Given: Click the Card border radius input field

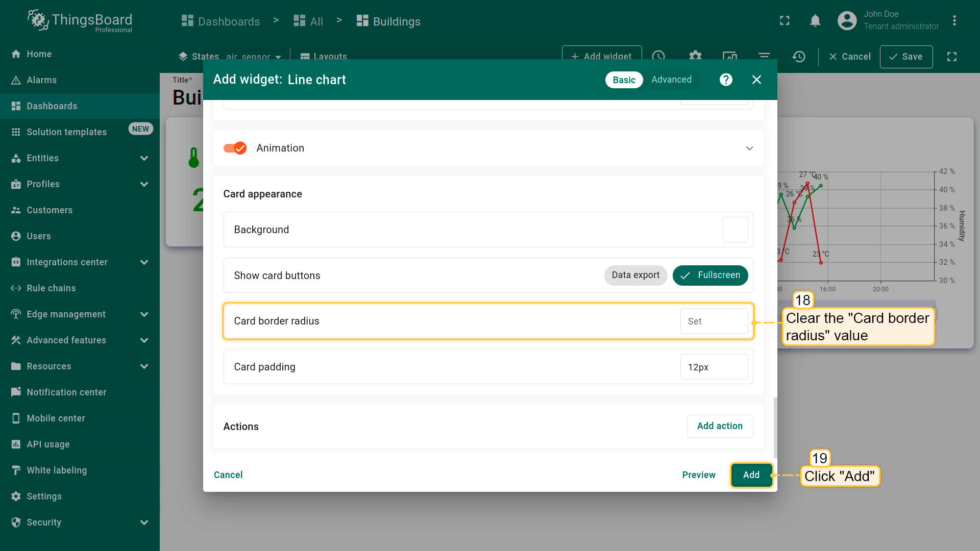Looking at the screenshot, I should (714, 321).
